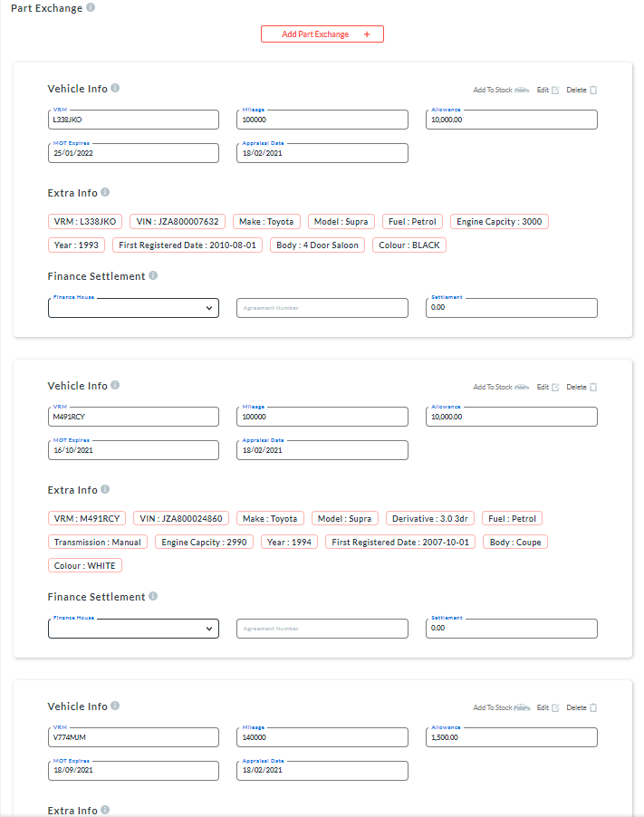
Task: Open Finance House dropdown for L338JKO
Action: click(x=133, y=308)
